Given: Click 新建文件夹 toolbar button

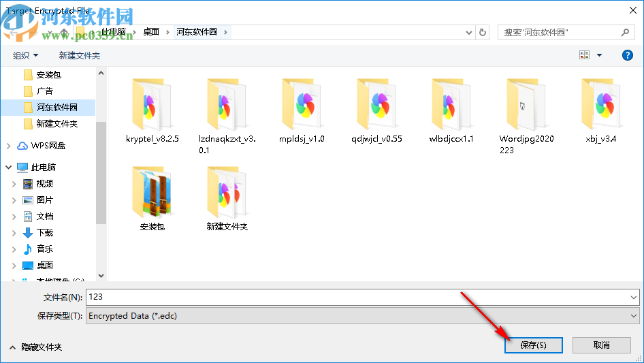Looking at the screenshot, I should pos(79,55).
